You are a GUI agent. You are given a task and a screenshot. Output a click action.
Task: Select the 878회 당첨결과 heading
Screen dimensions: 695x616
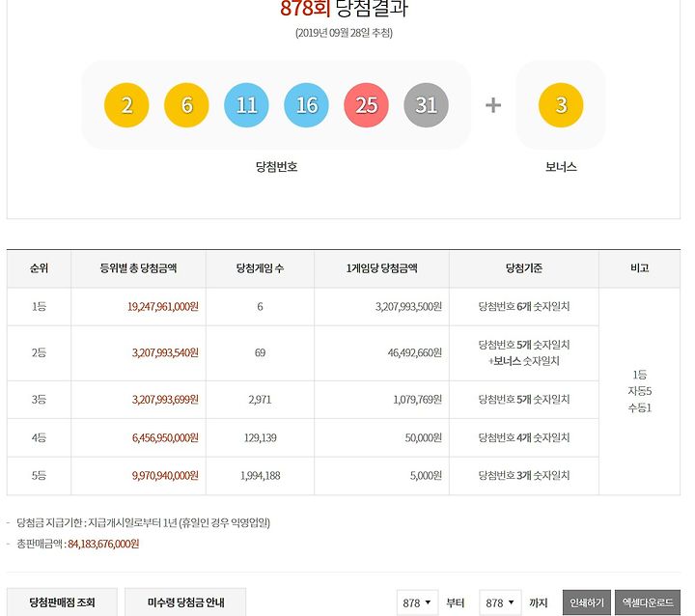point(344,8)
